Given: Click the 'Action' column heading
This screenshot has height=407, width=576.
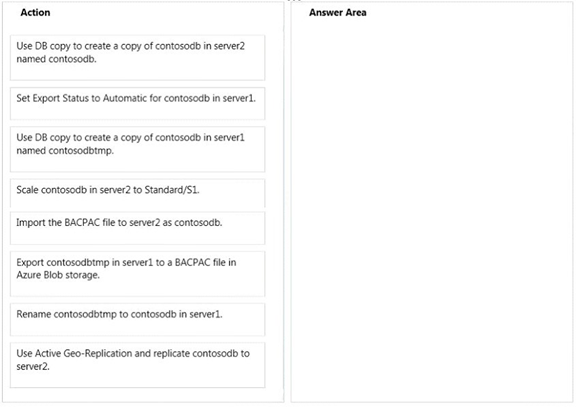Looking at the screenshot, I should 35,12.
